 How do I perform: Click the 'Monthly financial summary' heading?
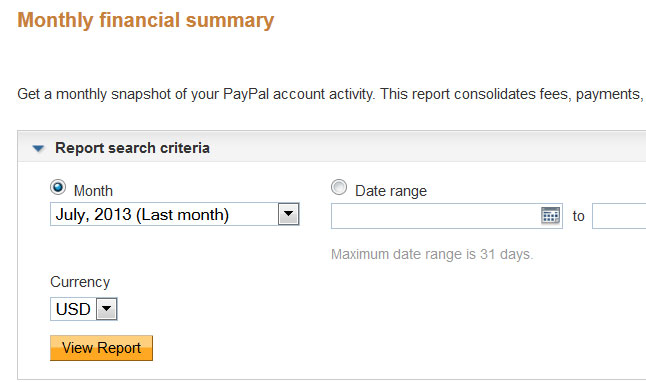click(145, 20)
